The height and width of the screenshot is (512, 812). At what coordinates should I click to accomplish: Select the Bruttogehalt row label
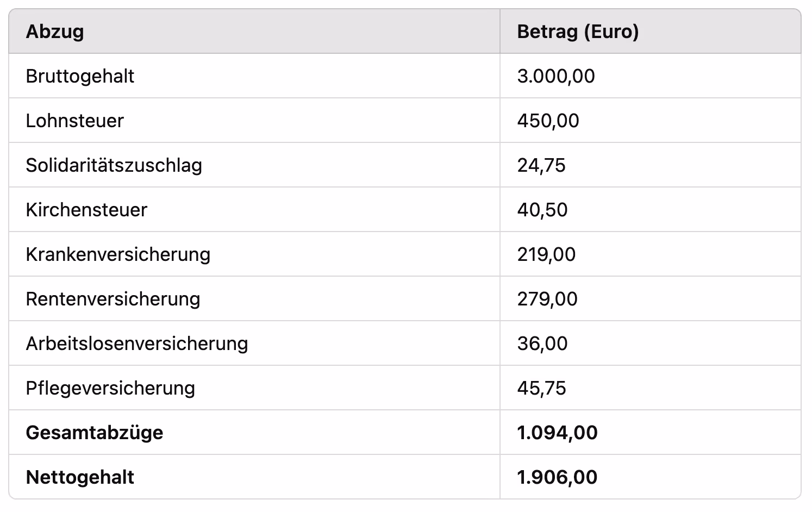[80, 76]
